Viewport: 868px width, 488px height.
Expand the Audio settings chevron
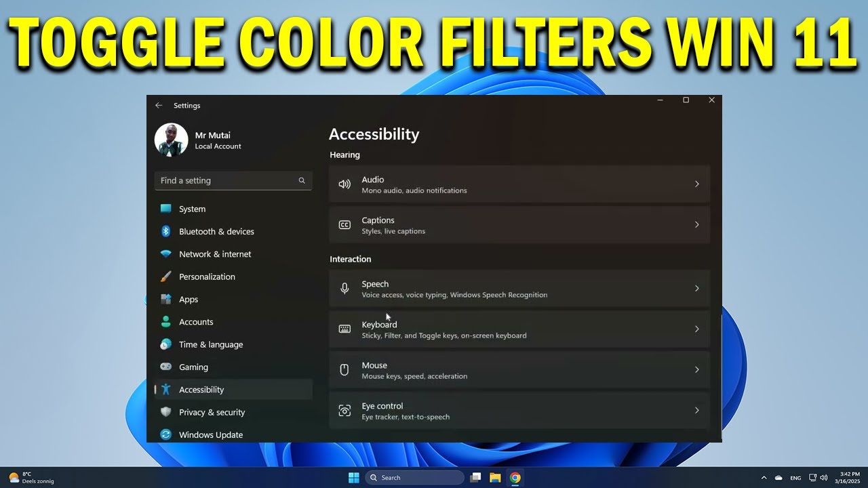(696, 184)
